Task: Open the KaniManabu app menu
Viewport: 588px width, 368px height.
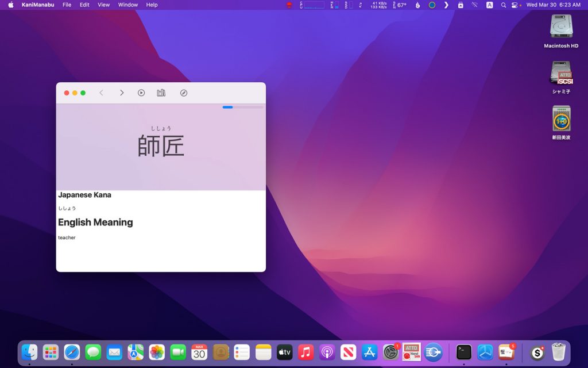Action: click(38, 5)
